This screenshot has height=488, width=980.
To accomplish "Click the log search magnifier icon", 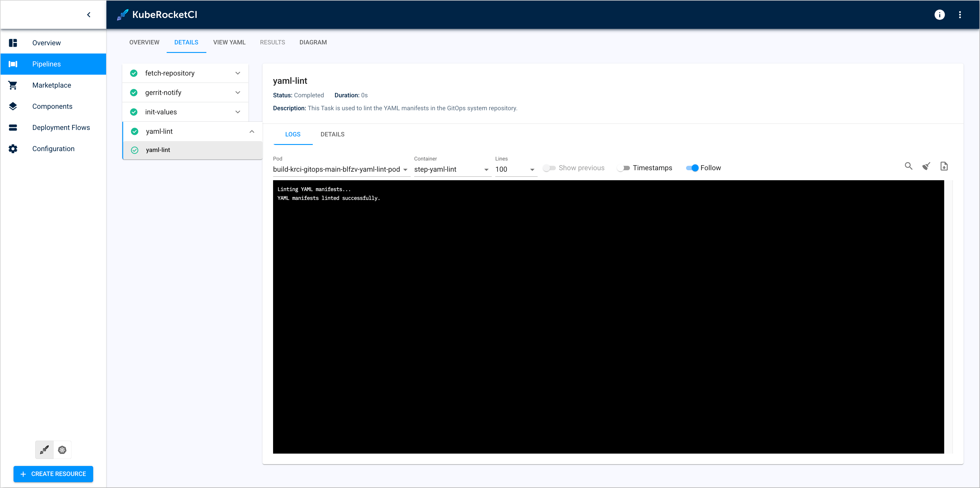I will [908, 166].
